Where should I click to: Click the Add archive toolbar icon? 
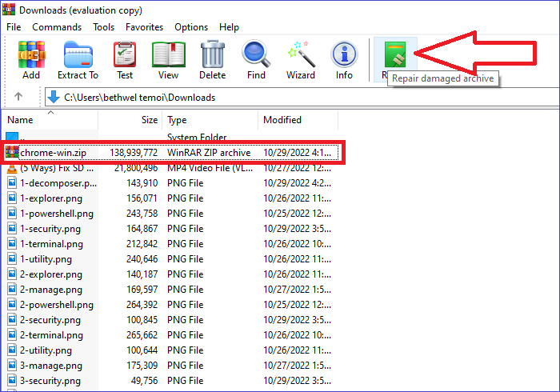31,59
